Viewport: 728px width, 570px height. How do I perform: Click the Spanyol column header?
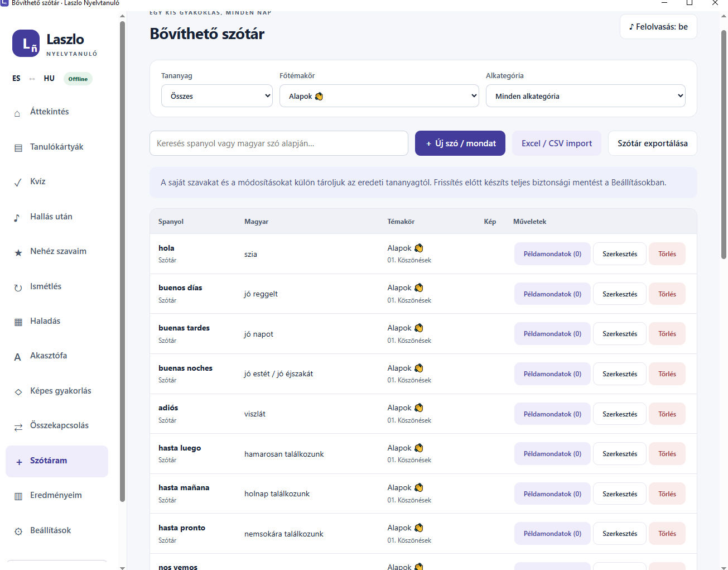coord(171,222)
